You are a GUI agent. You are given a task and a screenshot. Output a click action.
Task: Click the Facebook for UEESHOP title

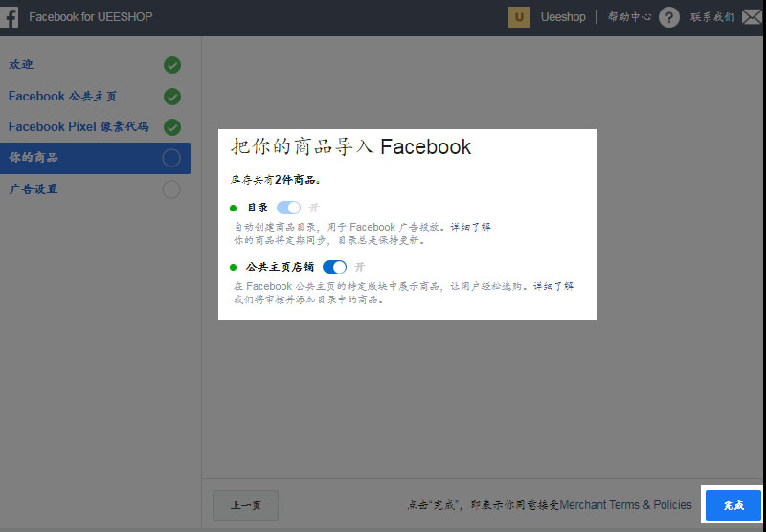click(90, 17)
